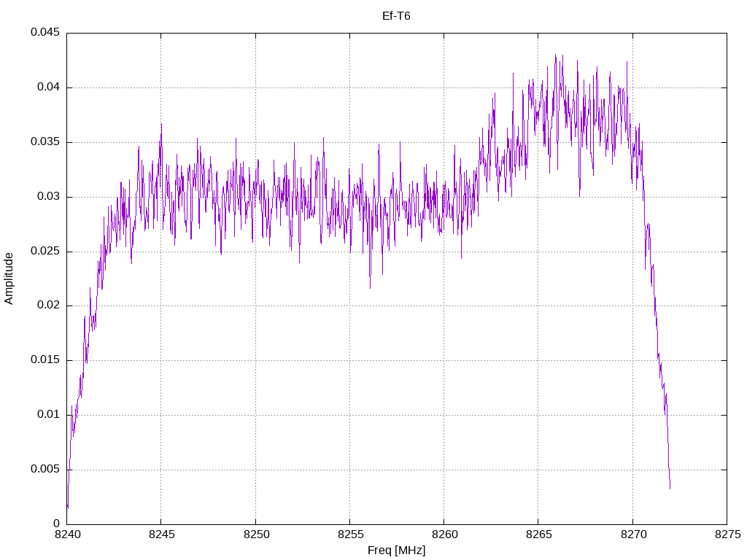The width and height of the screenshot is (747, 560).
Task: Click the x-axis label Freq [MHz]
Action: 396,551
